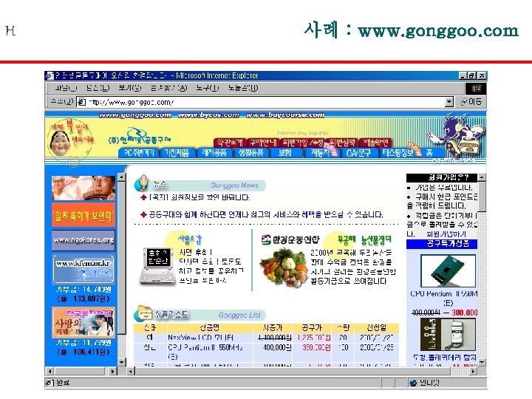The height and width of the screenshot is (399, 532).
Task: Open the 즐겨찾기(A) favorites menu
Action: pos(169,88)
